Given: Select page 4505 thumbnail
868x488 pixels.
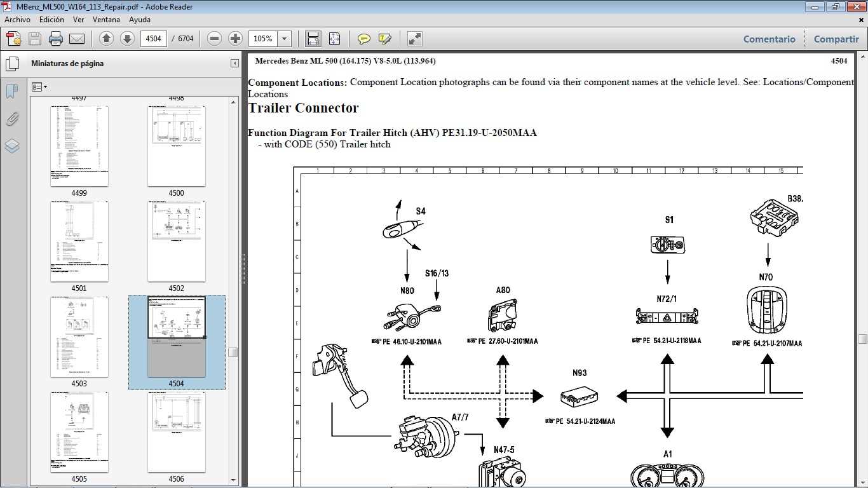Looking at the screenshot, I should click(79, 432).
